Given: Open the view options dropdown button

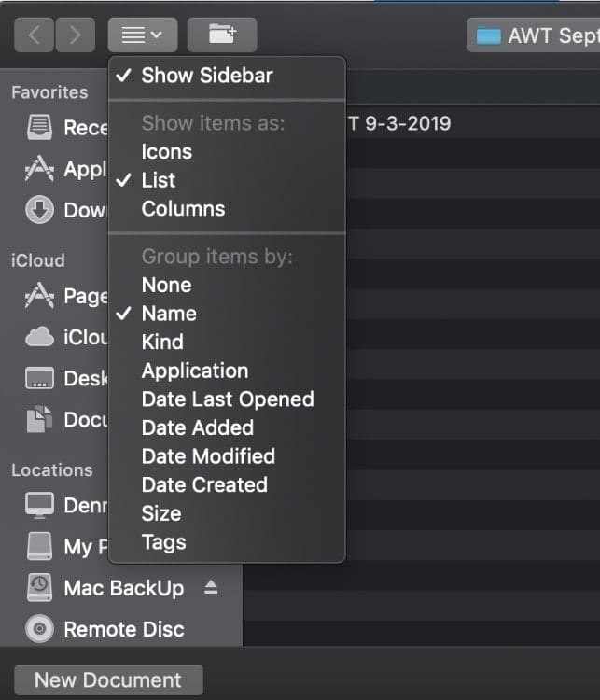Looking at the screenshot, I should pyautogui.click(x=142, y=35).
